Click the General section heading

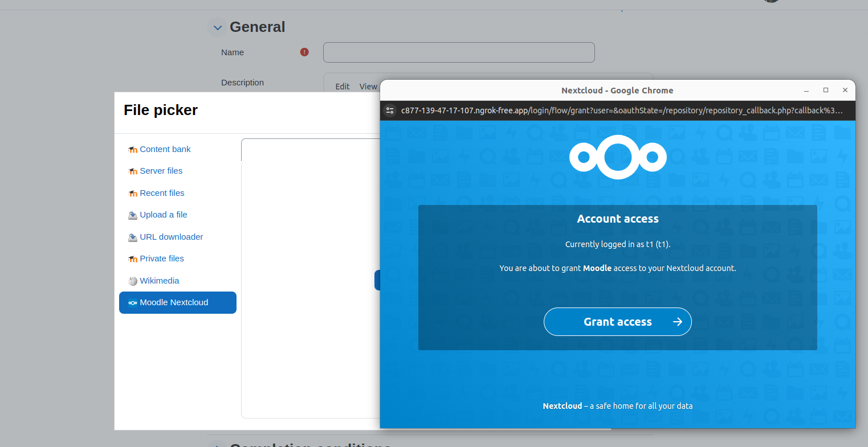click(257, 27)
